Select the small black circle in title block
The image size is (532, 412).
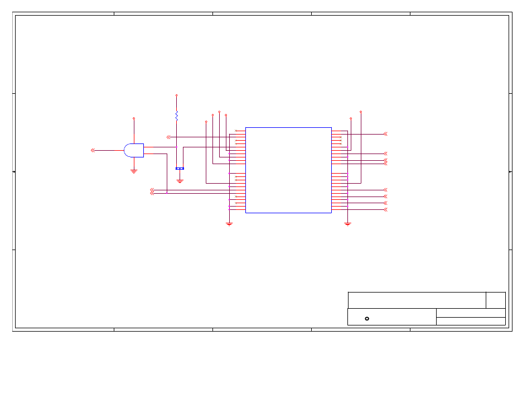(367, 319)
